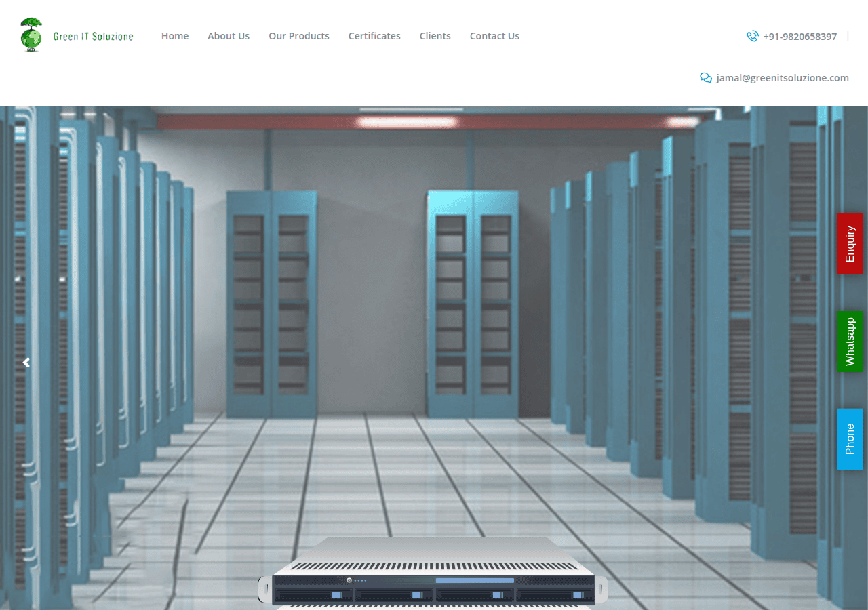Open the red Enquiry side tab
Viewport: 868px width, 610px height.
pos(850,244)
